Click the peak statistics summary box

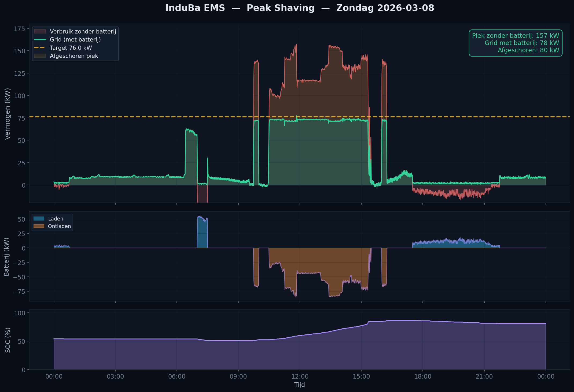coord(515,43)
